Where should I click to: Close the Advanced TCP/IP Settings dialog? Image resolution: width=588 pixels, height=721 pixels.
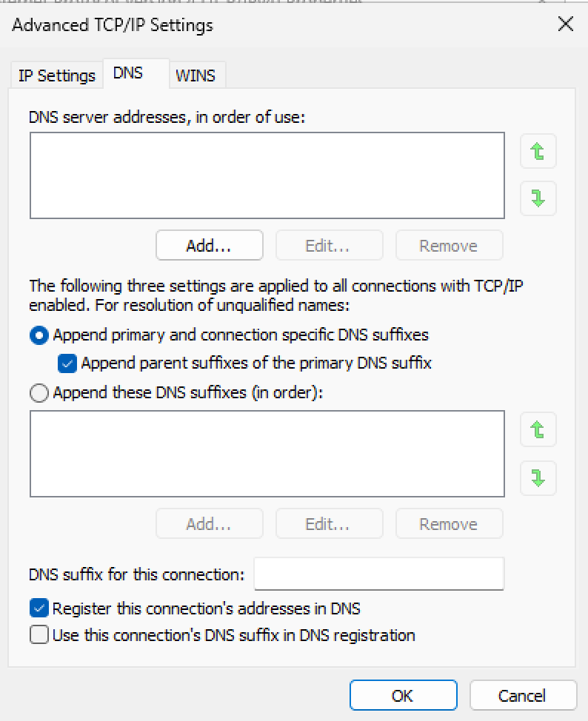565,24
